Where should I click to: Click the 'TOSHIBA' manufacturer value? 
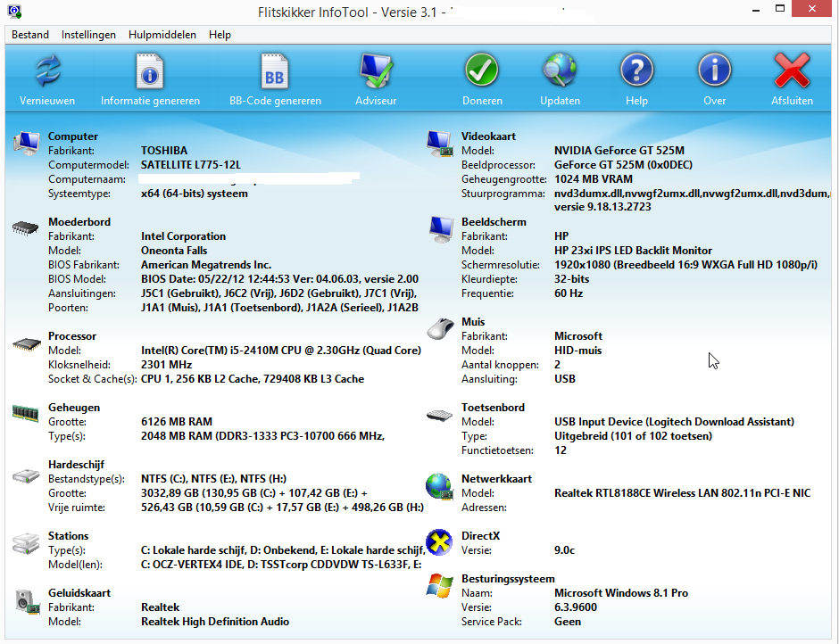tap(163, 151)
